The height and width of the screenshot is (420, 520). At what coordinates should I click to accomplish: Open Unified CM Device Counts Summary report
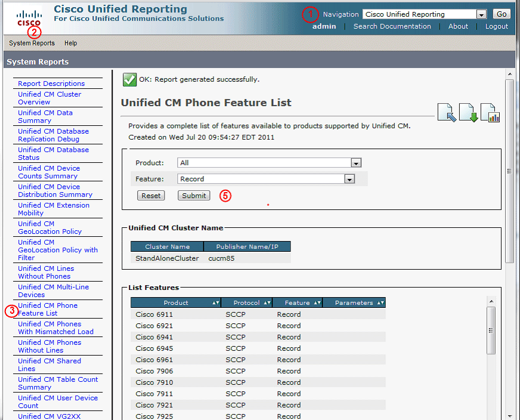click(x=49, y=172)
